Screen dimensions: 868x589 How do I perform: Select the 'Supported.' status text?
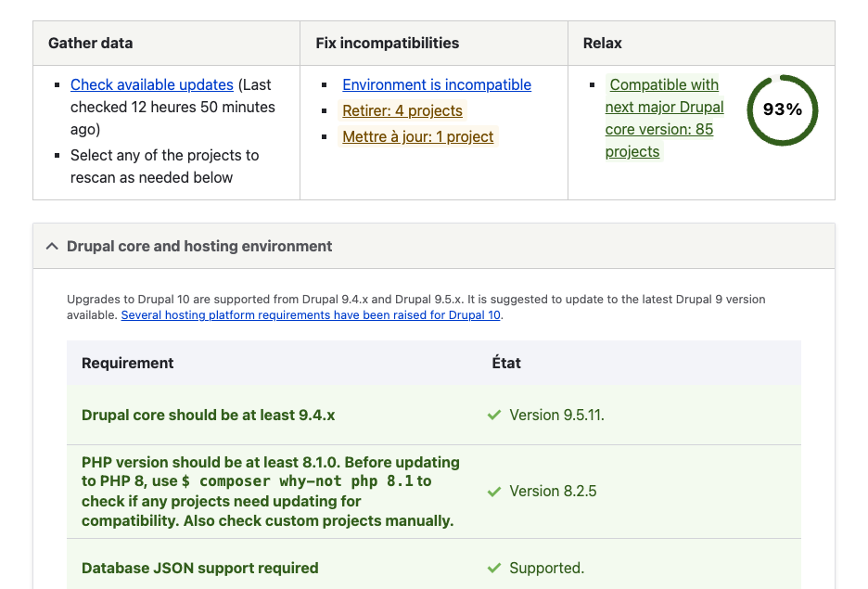(546, 568)
